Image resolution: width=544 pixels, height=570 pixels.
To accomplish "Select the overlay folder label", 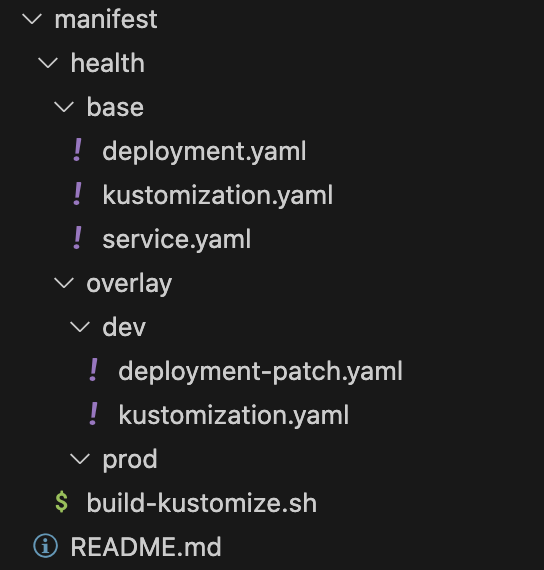I will point(129,284).
